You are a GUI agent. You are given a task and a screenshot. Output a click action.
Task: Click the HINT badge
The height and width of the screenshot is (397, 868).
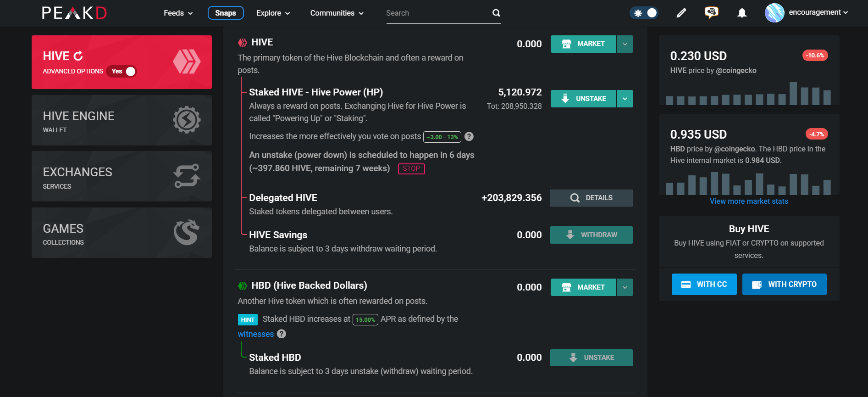coord(248,319)
